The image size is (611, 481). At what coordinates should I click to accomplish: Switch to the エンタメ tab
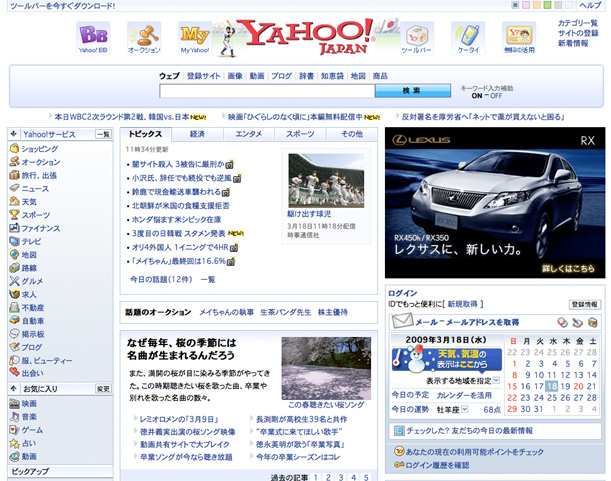[249, 134]
